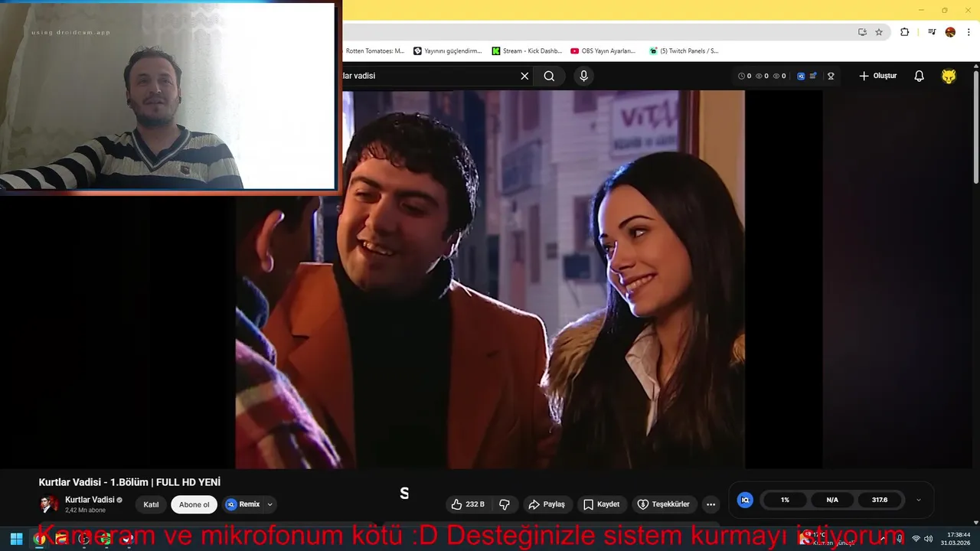The image size is (980, 551).
Task: Open the volume speaker tray icon
Action: (928, 539)
